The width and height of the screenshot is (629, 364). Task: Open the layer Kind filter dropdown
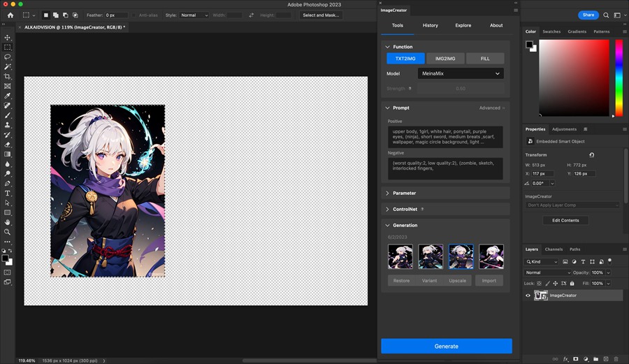point(542,262)
